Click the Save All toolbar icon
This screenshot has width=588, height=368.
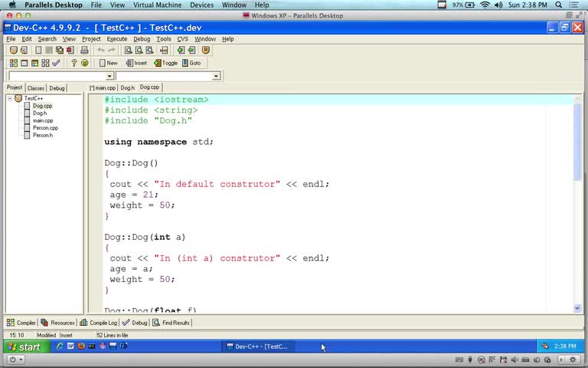click(59, 50)
